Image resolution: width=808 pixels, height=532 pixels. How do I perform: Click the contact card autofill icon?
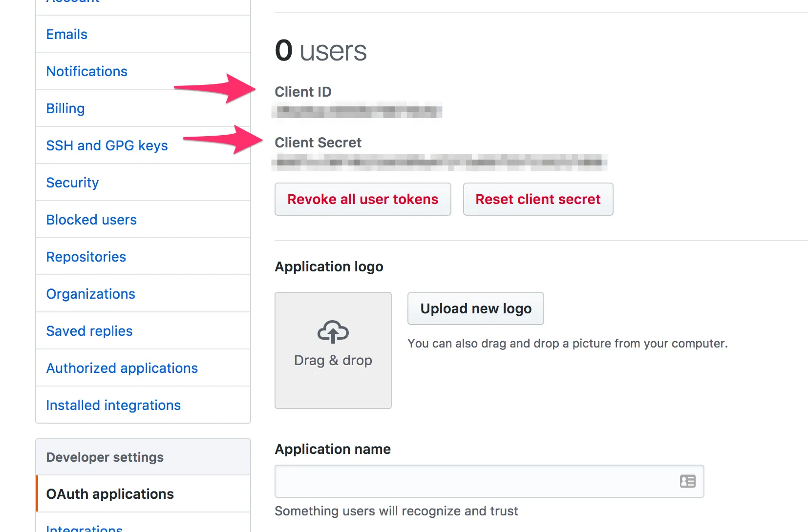click(x=687, y=481)
